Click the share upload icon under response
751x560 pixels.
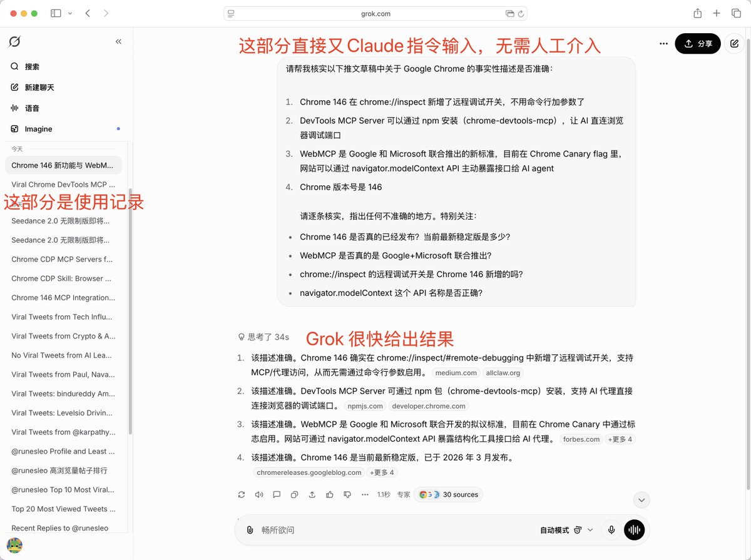(312, 494)
